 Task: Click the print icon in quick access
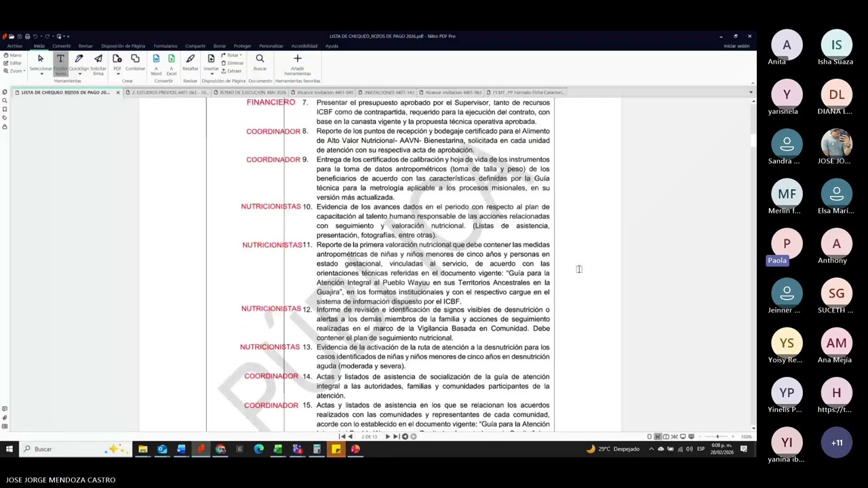(x=27, y=36)
